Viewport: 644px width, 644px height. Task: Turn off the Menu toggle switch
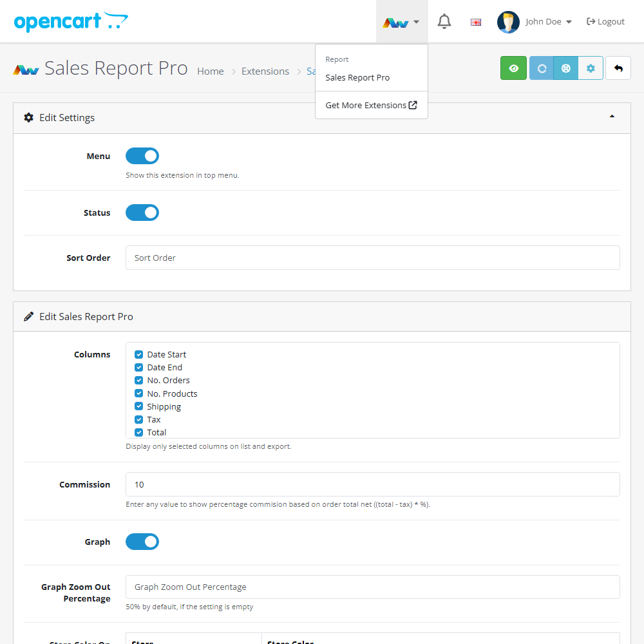click(x=142, y=156)
